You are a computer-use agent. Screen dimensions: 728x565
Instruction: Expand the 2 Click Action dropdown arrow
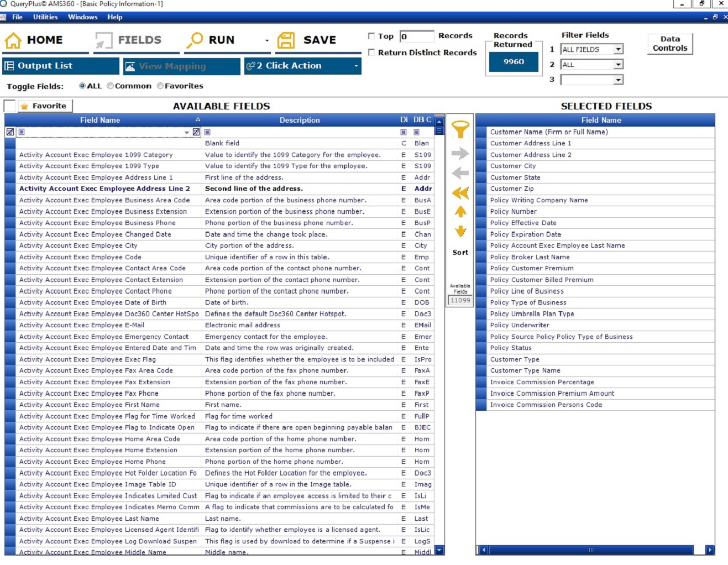[x=356, y=66]
